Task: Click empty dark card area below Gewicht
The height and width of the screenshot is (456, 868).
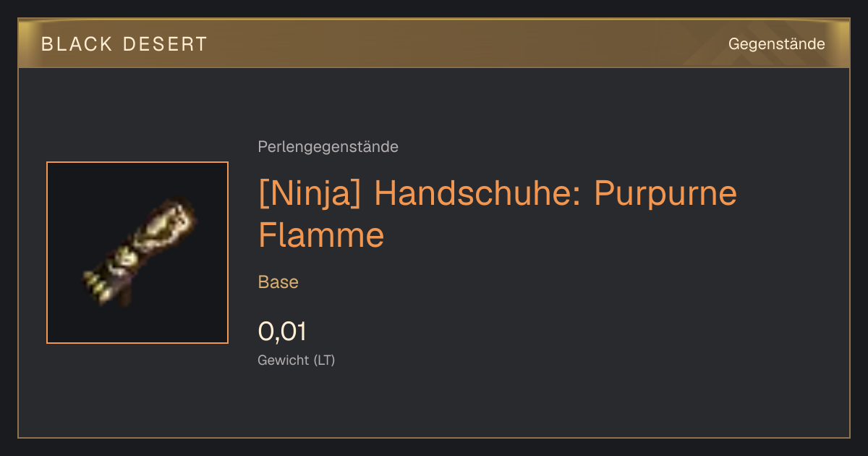Action: point(434,402)
